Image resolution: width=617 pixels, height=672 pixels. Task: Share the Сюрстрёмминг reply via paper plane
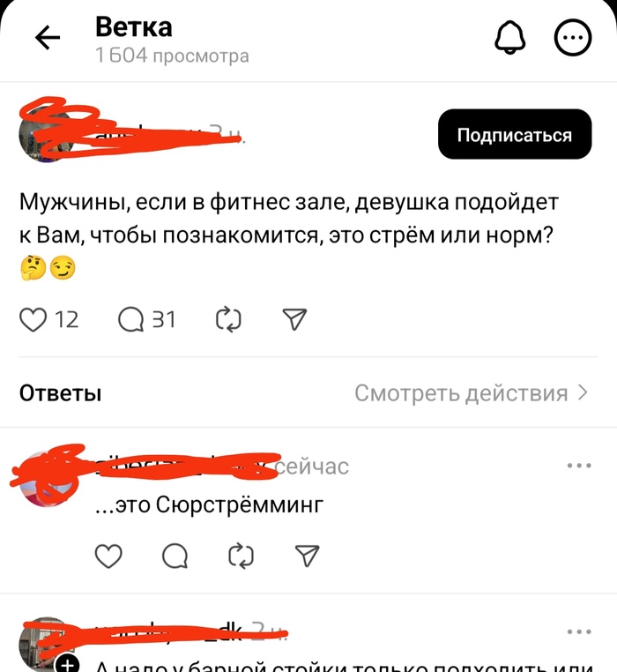tap(308, 556)
